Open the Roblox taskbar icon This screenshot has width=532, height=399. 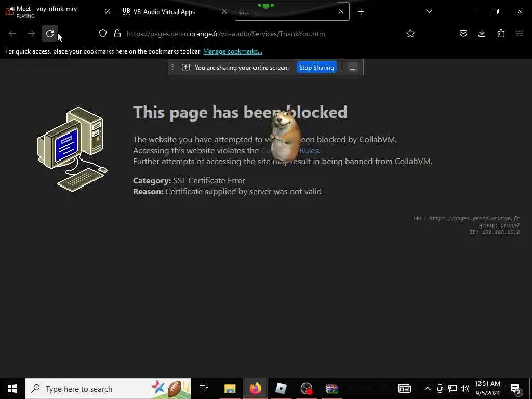coord(281,389)
